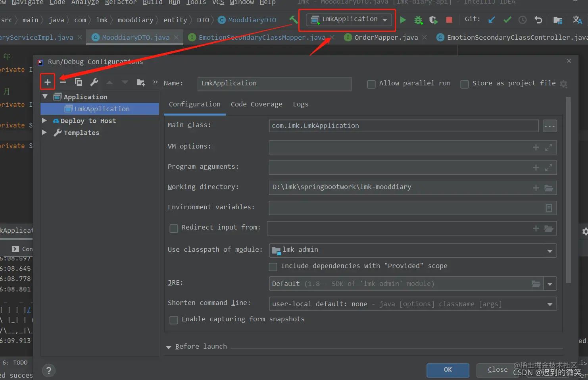Collapse the Application tree node
This screenshot has height=380, width=588.
click(x=45, y=96)
